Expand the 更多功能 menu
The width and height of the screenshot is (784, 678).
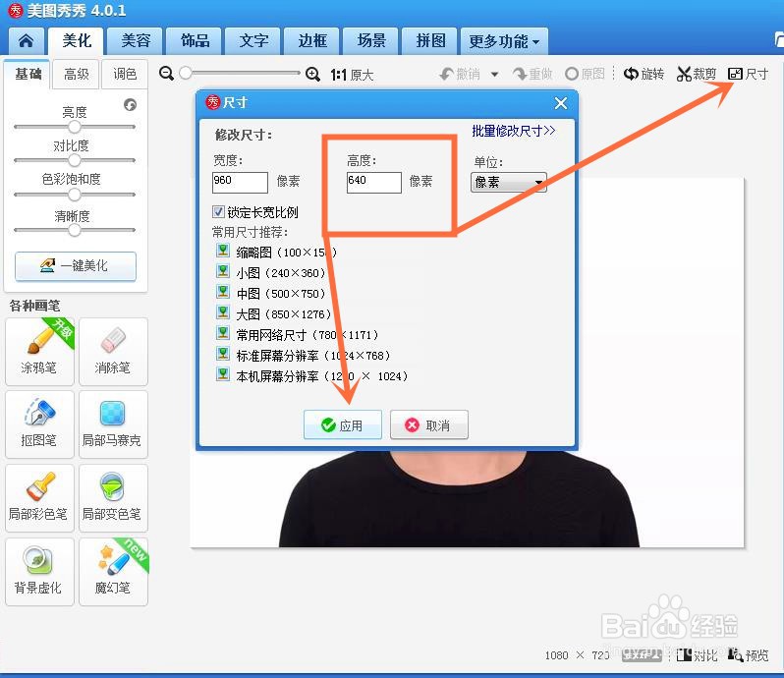(x=504, y=41)
